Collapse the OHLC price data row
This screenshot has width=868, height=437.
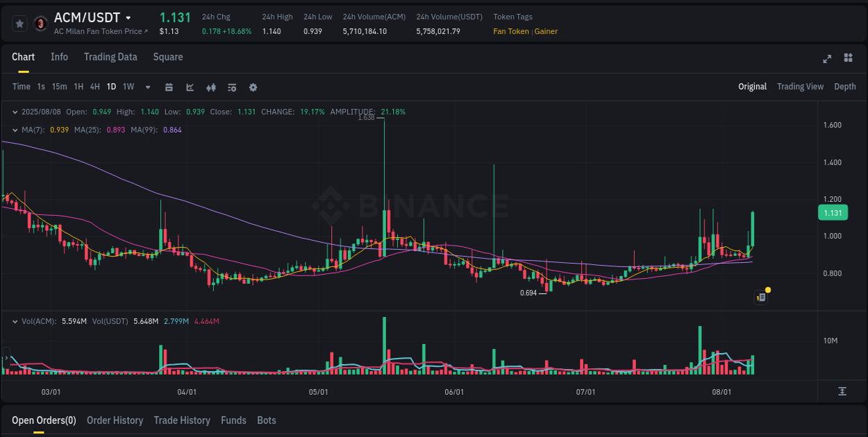(x=15, y=111)
